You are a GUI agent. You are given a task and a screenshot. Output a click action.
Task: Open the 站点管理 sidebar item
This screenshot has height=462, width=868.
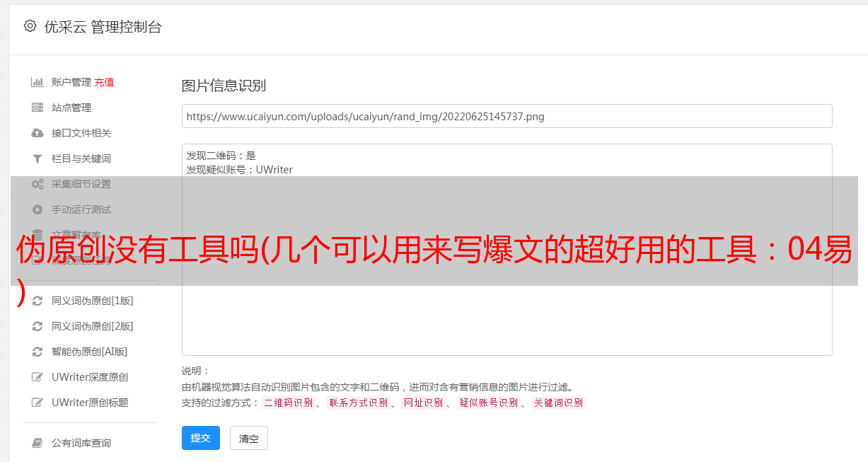point(71,108)
